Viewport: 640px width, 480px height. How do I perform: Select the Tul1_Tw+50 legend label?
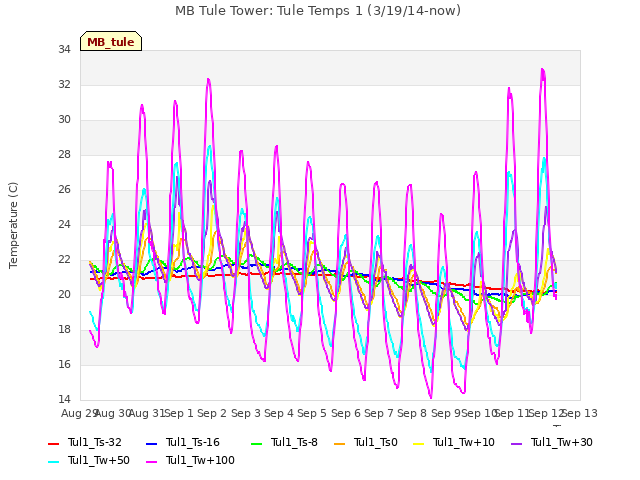[x=99, y=460]
